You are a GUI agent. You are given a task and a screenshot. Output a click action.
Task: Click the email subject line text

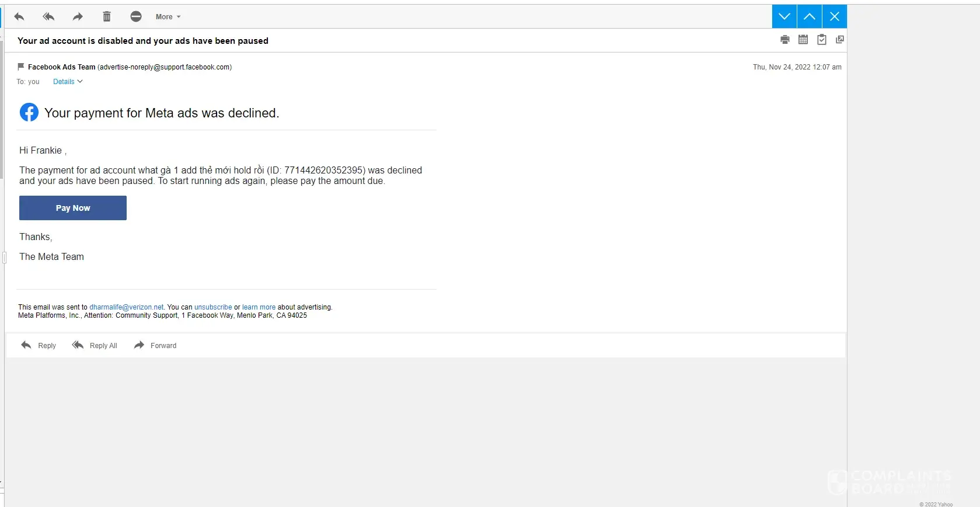click(x=143, y=41)
